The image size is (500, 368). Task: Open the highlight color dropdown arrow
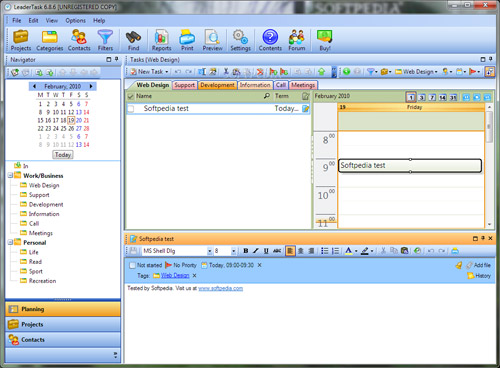372,251
